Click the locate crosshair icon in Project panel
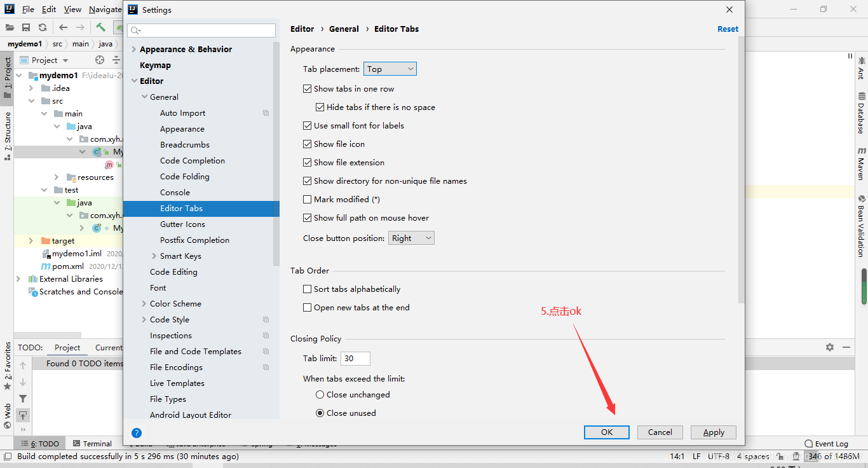868x468 pixels. (x=100, y=60)
